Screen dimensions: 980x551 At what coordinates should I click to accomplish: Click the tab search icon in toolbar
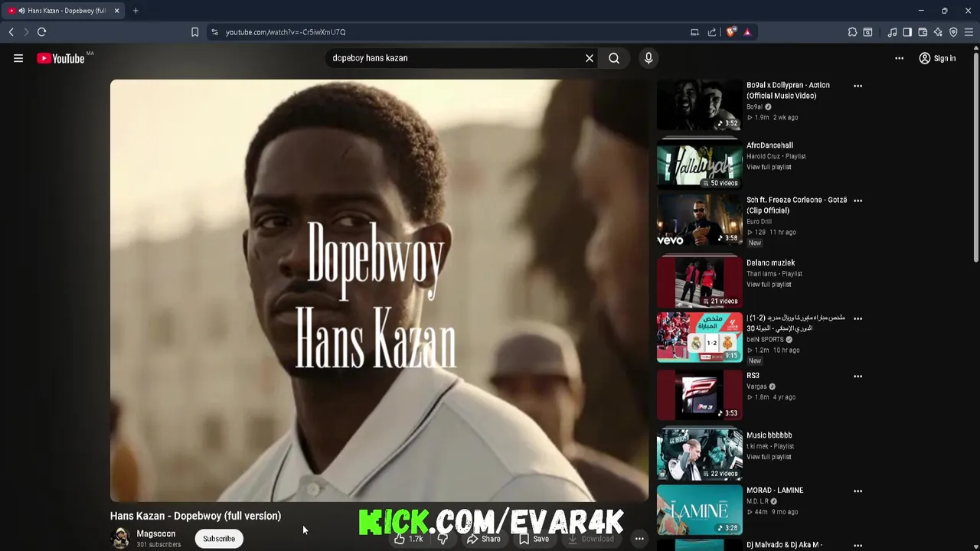click(867, 32)
